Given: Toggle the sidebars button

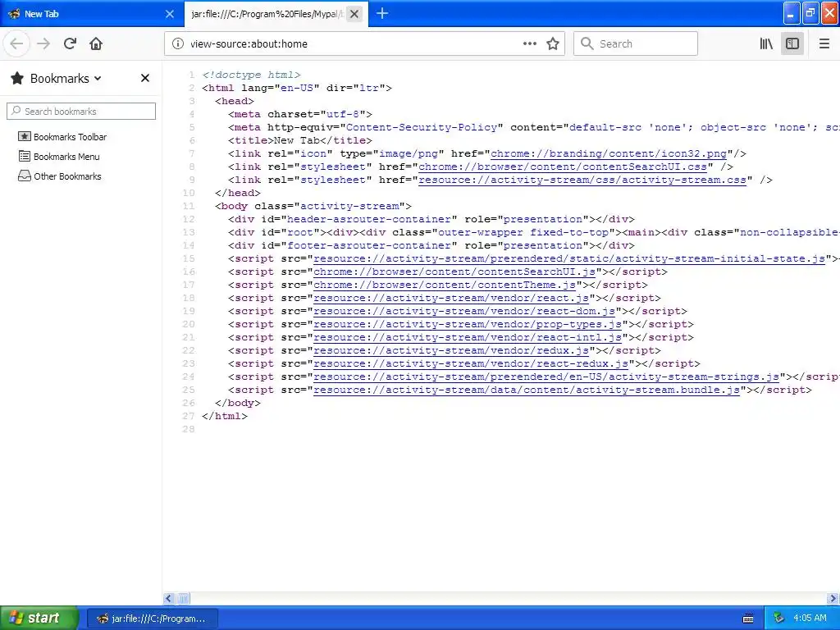Looking at the screenshot, I should pos(792,43).
